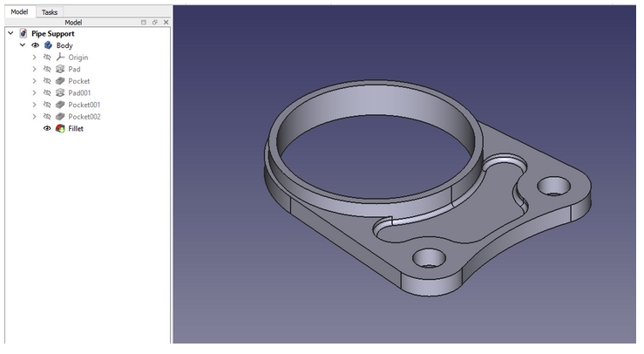Hide the Fillet feature via eye icon
The height and width of the screenshot is (354, 644).
pyautogui.click(x=47, y=129)
